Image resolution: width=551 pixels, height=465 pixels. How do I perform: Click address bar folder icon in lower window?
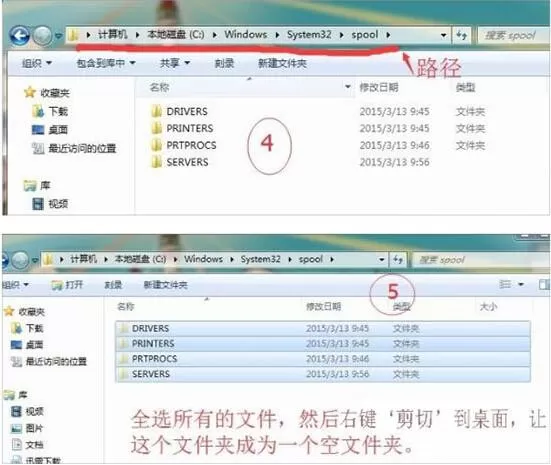[48, 259]
